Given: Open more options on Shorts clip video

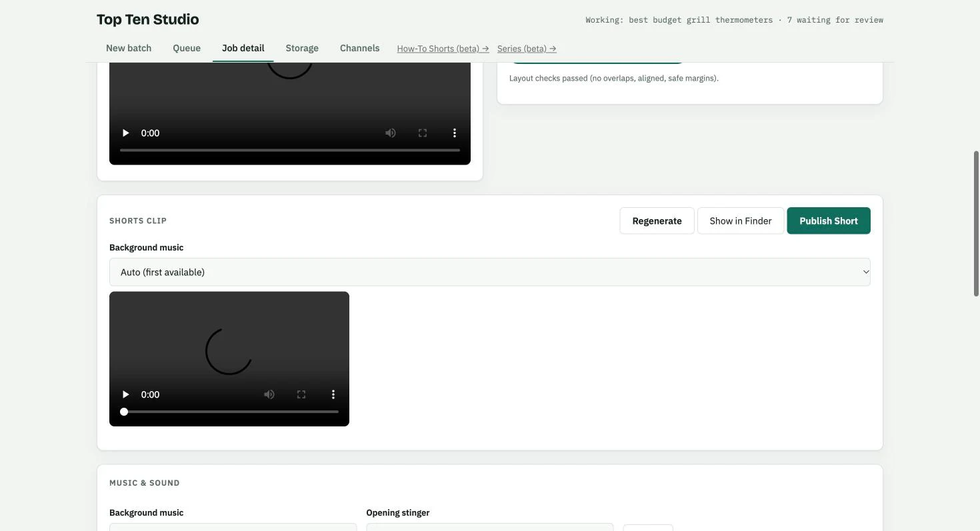Looking at the screenshot, I should [333, 394].
